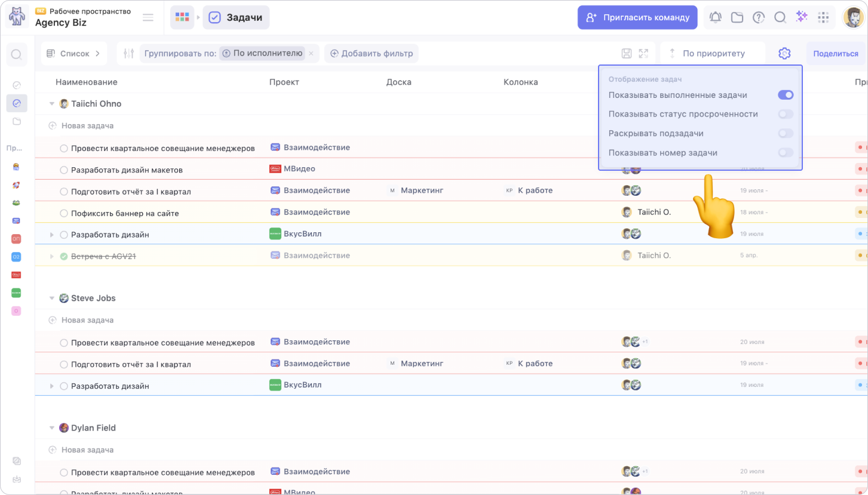
Task: Collapse the Taiichi Ohno group
Action: pyautogui.click(x=51, y=104)
